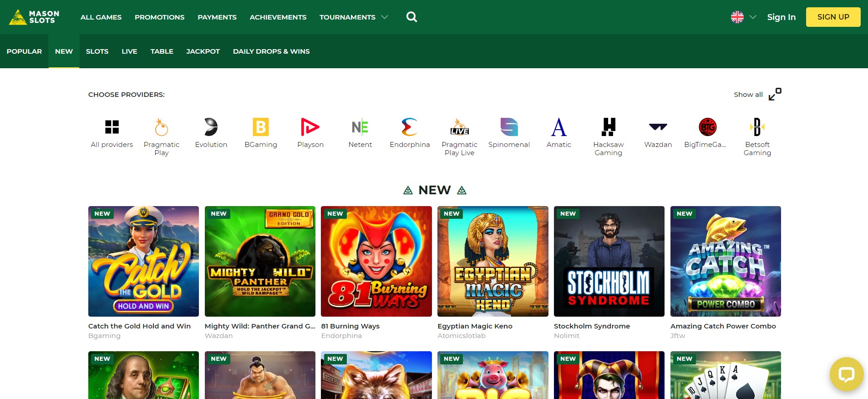868x399 pixels.
Task: Filter by Wazdan provider icon
Action: click(x=658, y=127)
